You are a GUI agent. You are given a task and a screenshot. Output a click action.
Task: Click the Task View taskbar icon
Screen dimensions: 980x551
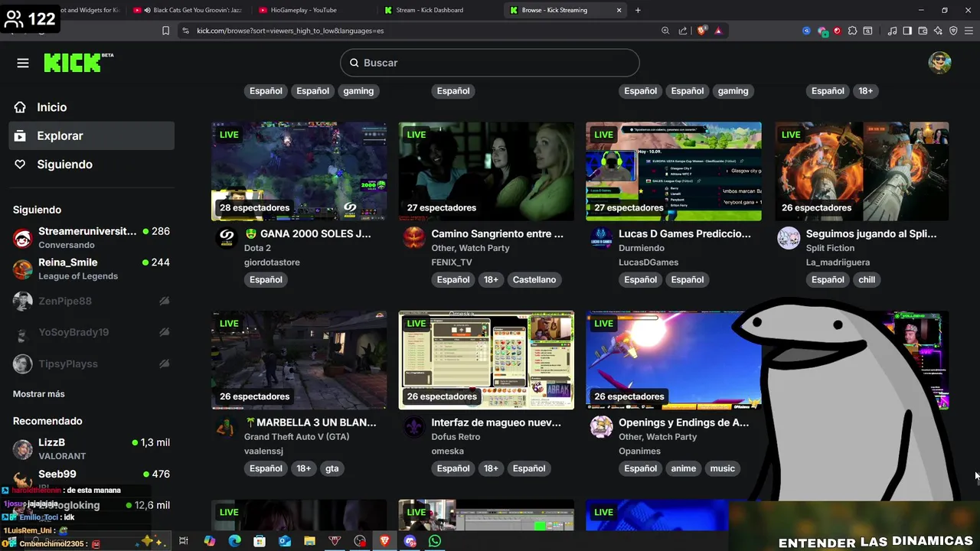pos(184,541)
